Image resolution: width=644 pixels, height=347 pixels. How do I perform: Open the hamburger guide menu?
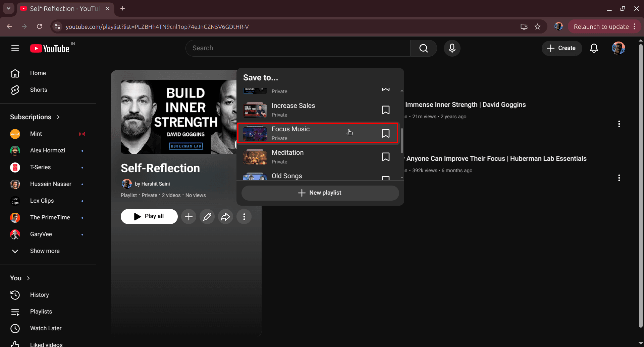click(x=15, y=48)
